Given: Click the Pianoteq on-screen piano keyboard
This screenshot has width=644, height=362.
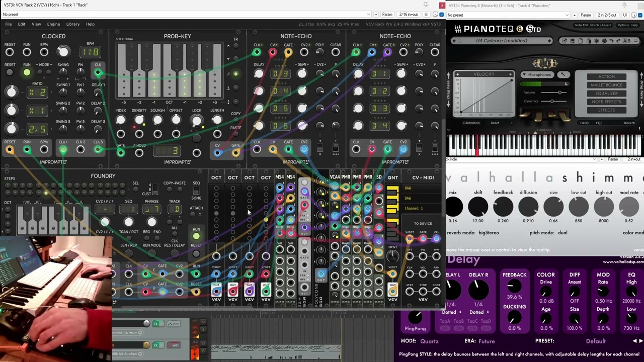Looking at the screenshot, I should [x=545, y=145].
